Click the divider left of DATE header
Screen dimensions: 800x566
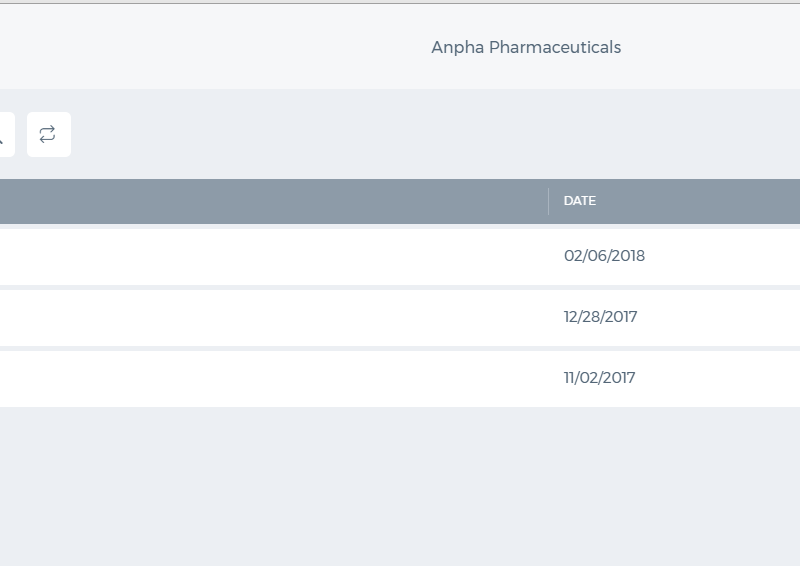pyautogui.click(x=548, y=201)
